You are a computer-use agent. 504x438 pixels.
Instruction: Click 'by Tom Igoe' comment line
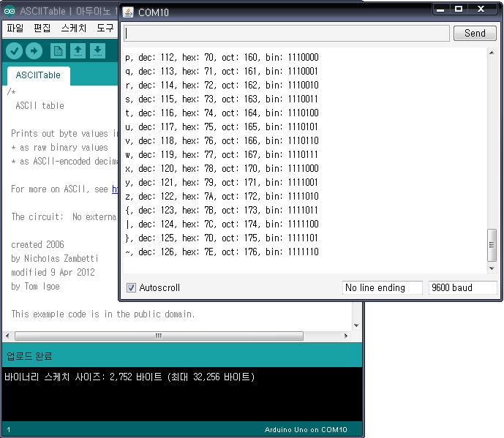pos(35,286)
